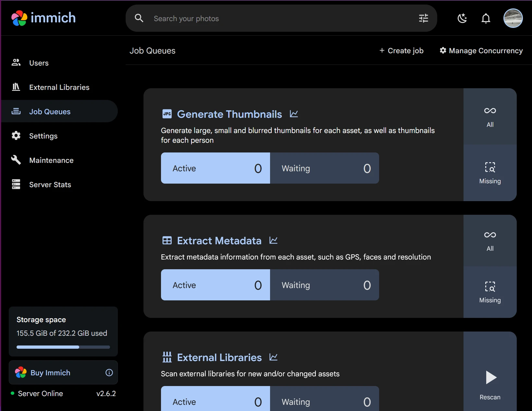Viewport: 532px width, 411px height.
Task: Click the storage space progress bar
Action: [x=63, y=347]
